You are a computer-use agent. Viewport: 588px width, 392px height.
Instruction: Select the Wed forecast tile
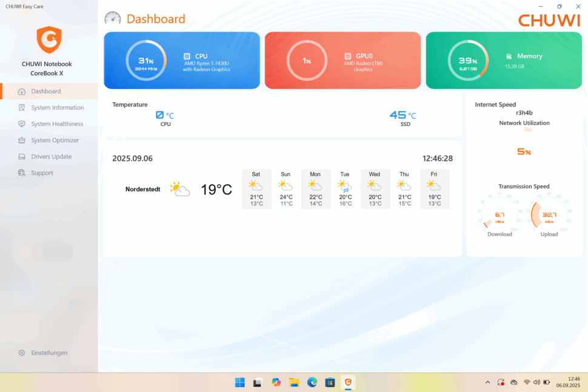[x=375, y=189]
